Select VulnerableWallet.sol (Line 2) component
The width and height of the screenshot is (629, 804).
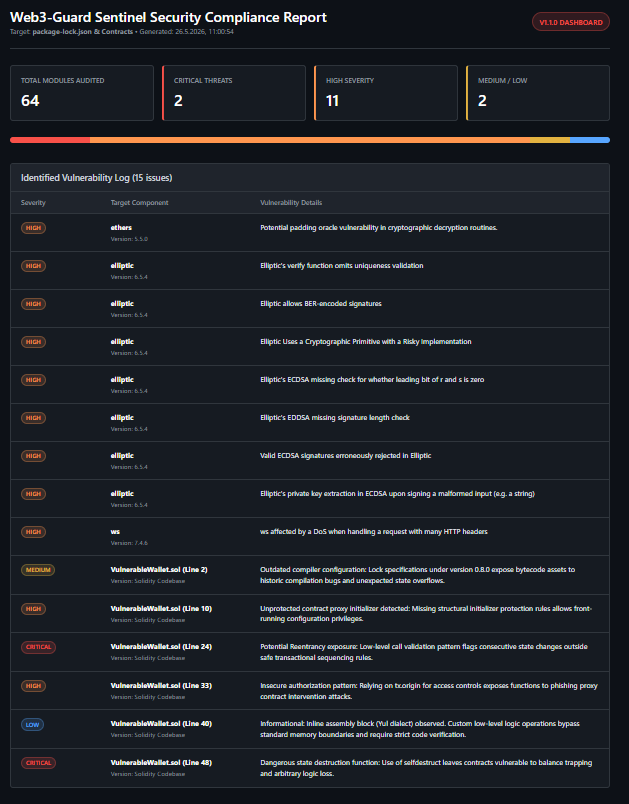pos(159,570)
